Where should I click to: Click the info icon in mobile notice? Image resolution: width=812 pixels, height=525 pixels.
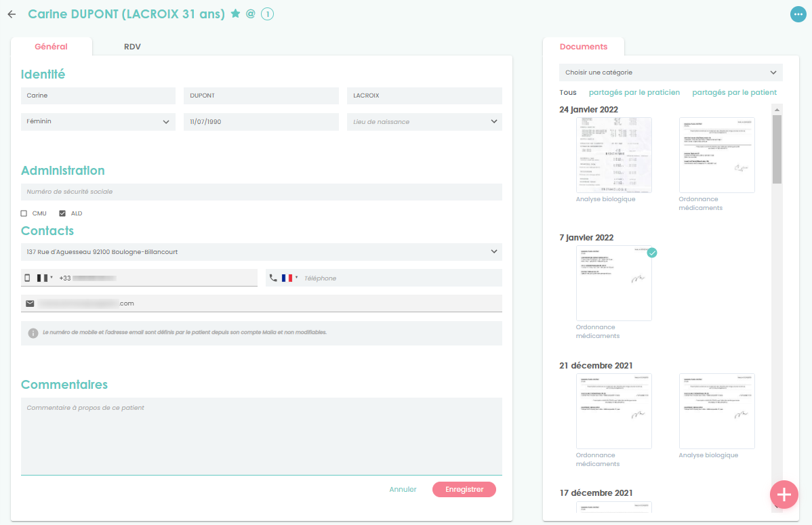33,333
